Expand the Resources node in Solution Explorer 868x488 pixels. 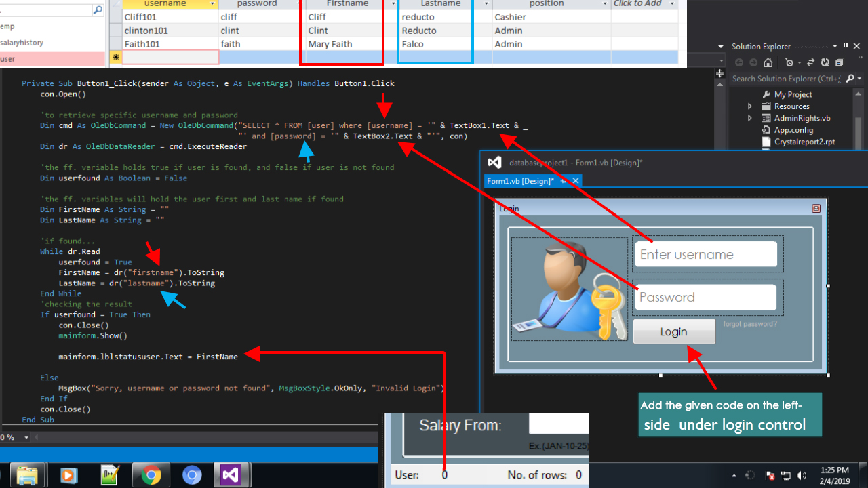point(749,107)
